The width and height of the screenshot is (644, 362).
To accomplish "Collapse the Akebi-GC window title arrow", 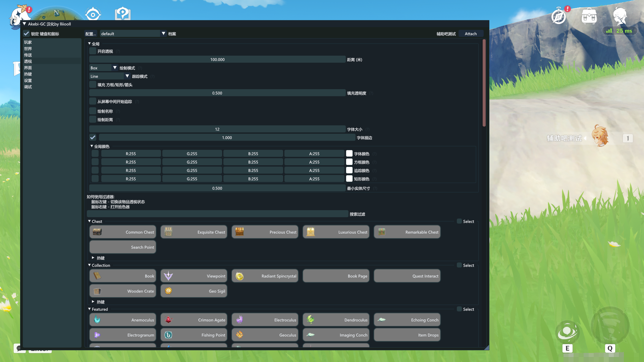I will tap(24, 24).
